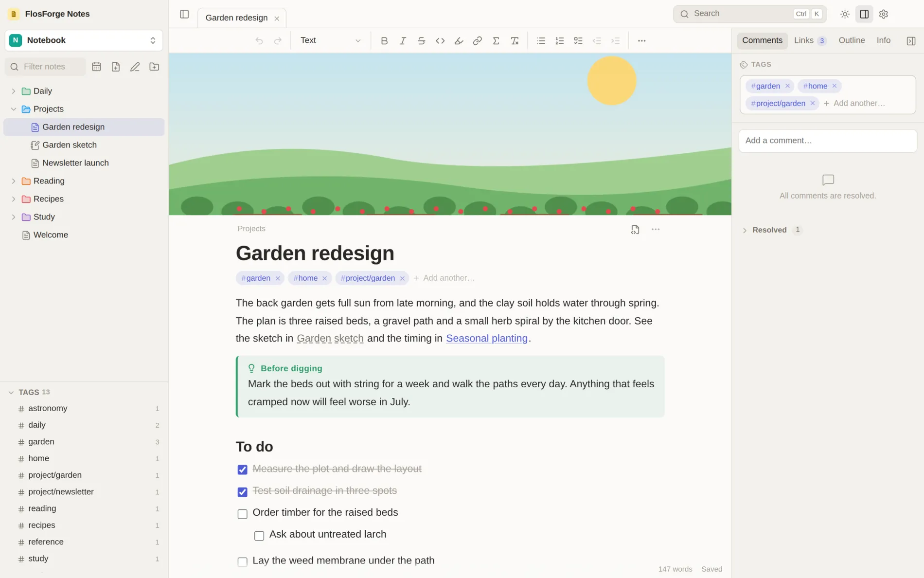Switch to the Outline tab
This screenshot has height=578, width=924.
[852, 40]
